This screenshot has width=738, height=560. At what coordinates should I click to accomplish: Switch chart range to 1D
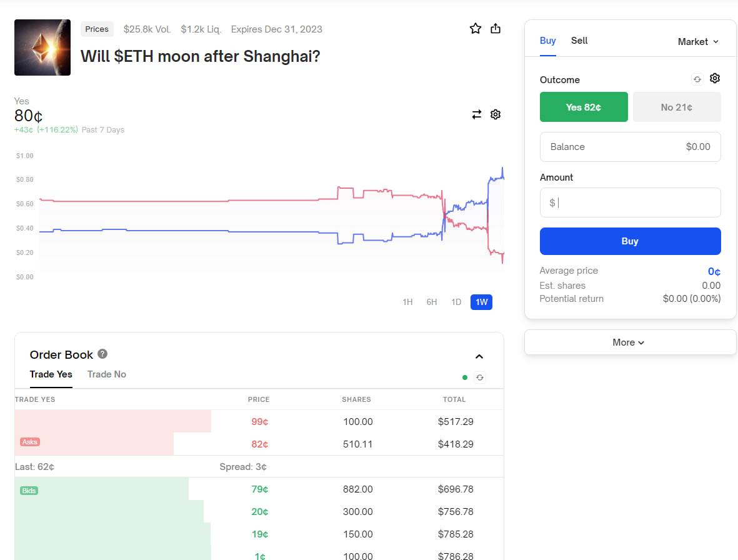(456, 302)
